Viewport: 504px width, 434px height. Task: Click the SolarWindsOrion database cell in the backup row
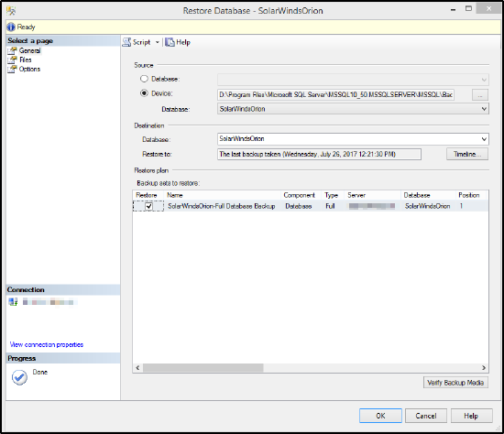(x=428, y=206)
